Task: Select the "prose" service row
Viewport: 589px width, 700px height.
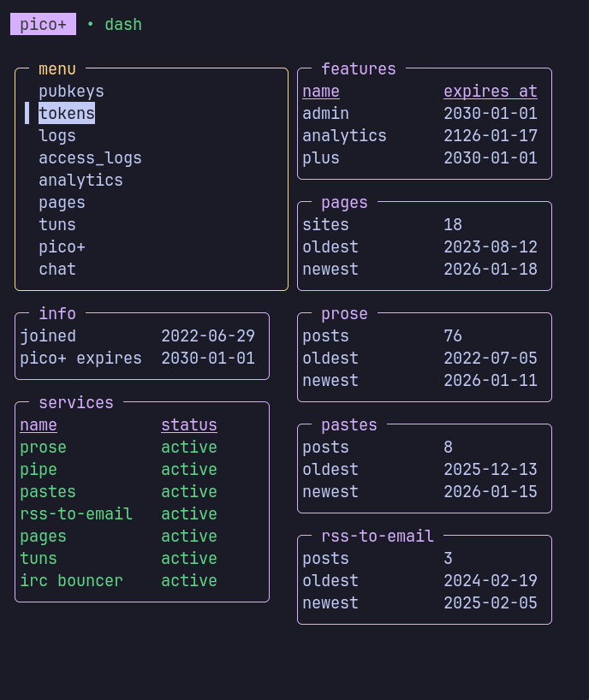Action: click(x=43, y=447)
